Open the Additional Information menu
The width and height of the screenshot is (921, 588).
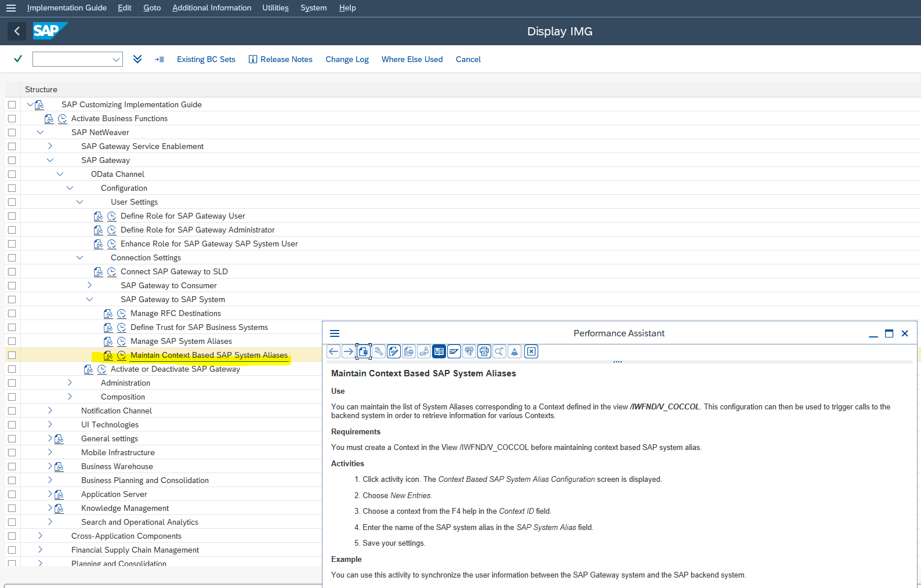212,8
